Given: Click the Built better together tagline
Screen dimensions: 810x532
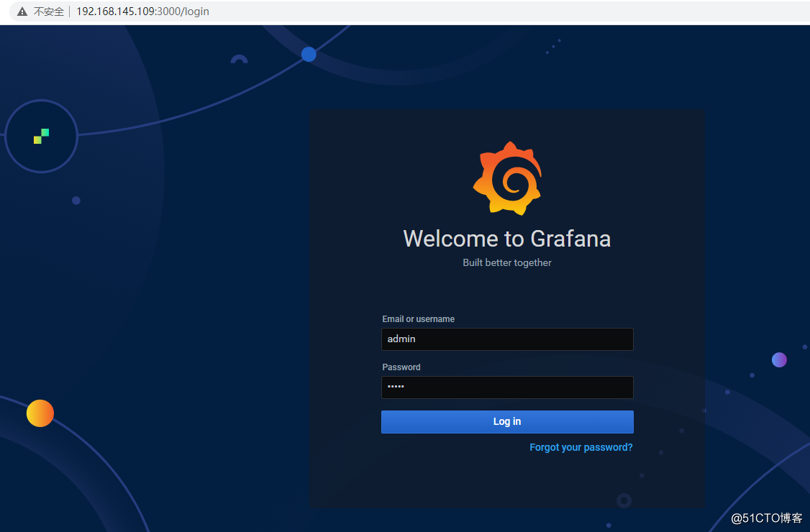Looking at the screenshot, I should click(x=507, y=262).
